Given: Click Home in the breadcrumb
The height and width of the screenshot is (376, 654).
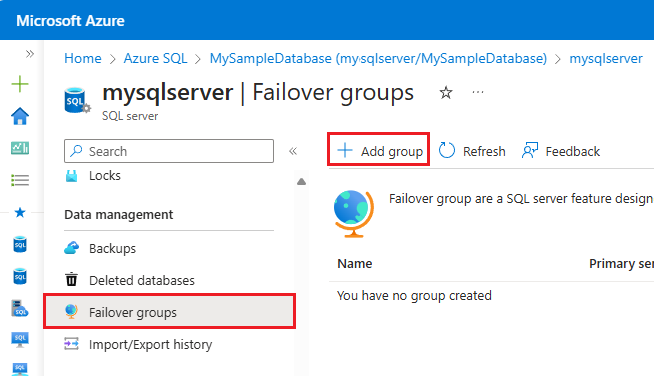Looking at the screenshot, I should pos(83,58).
